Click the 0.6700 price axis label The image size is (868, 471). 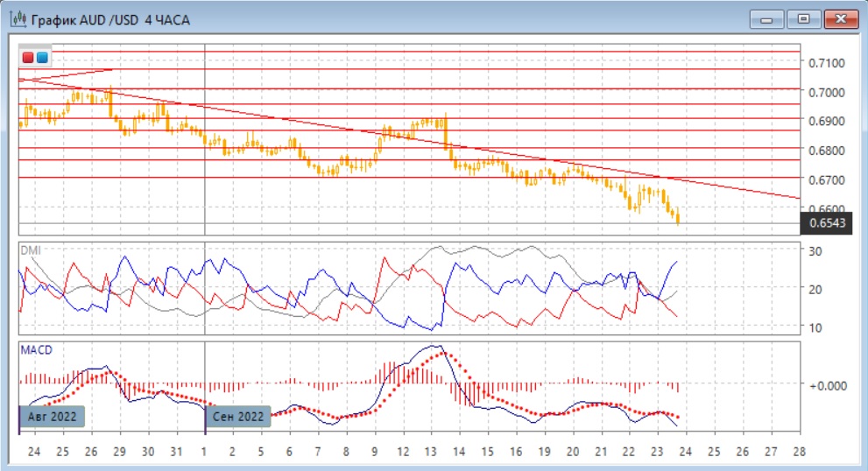point(825,179)
